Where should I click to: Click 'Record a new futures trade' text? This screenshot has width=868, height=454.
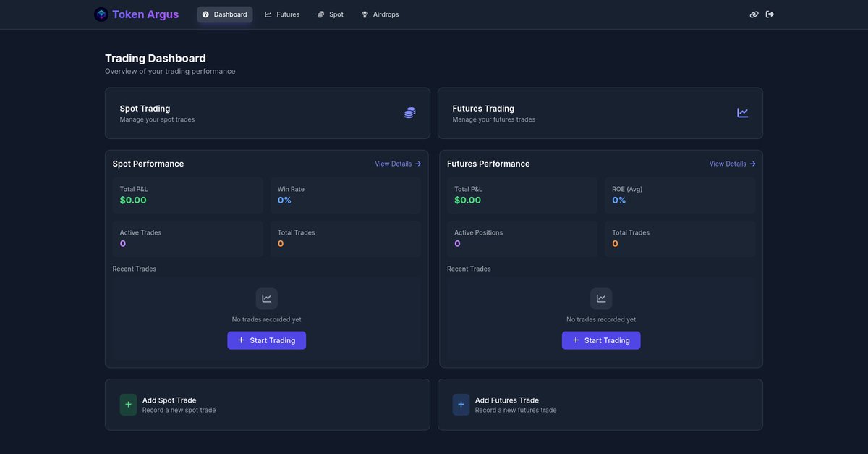point(516,411)
